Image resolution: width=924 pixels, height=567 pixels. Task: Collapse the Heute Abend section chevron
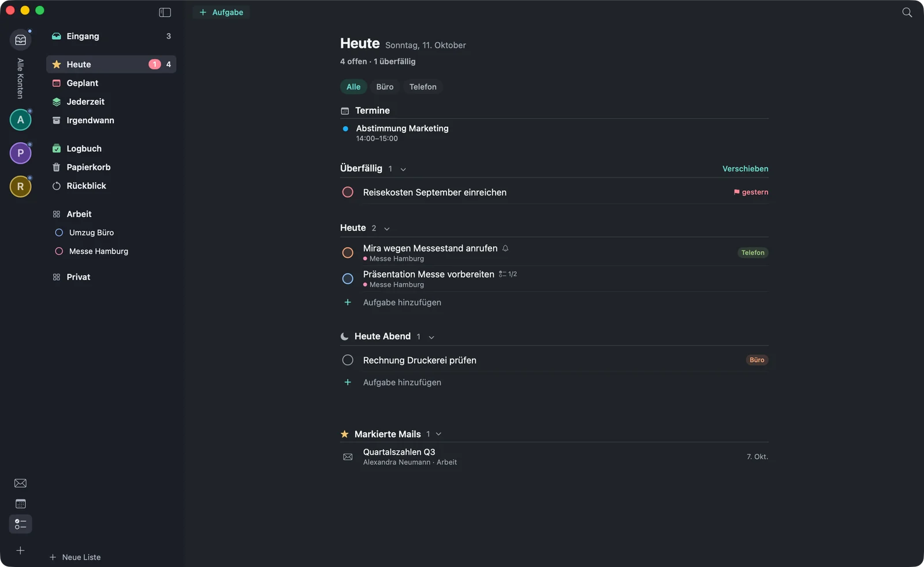tap(431, 338)
